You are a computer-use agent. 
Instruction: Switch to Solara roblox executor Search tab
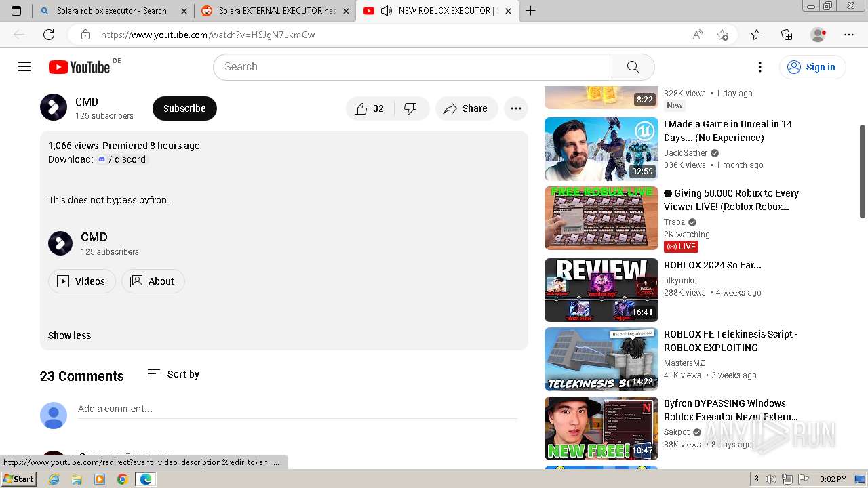coord(112,11)
